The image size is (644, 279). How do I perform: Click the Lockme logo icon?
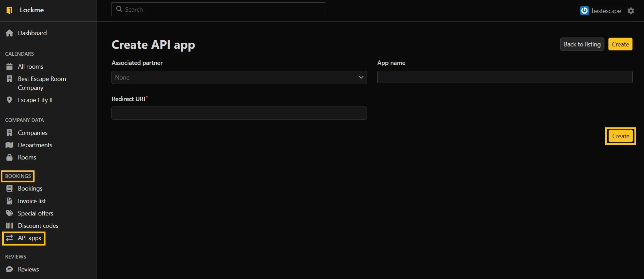point(10,10)
